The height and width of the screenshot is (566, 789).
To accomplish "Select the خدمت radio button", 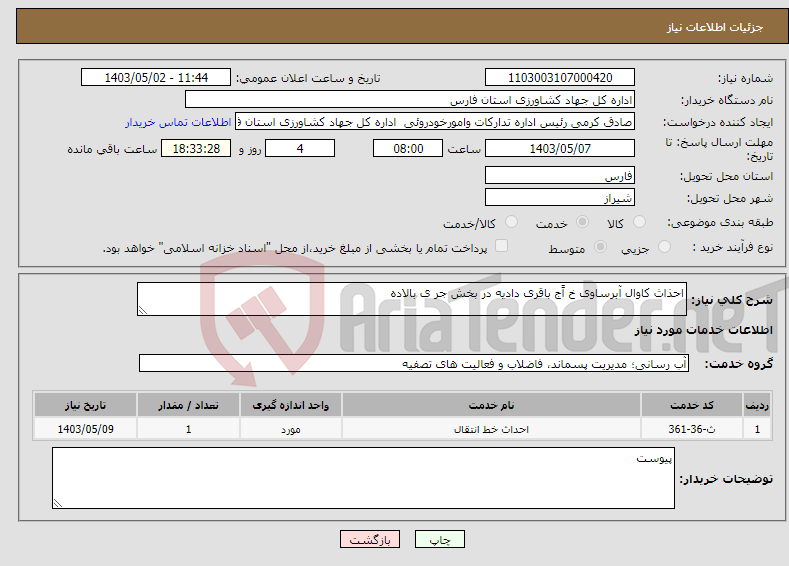I will click(582, 222).
